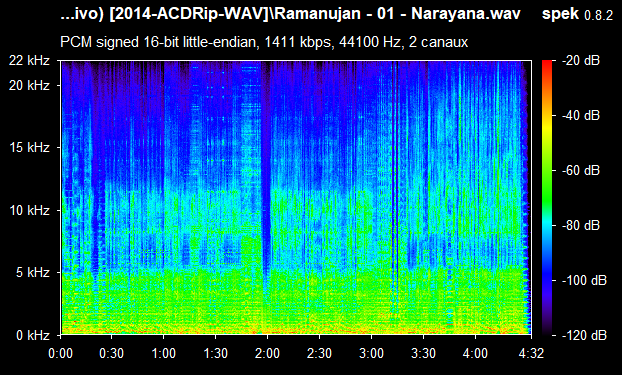The height and width of the screenshot is (375, 622).
Task: Click the 1:00 time axis label
Action: pyautogui.click(x=163, y=353)
